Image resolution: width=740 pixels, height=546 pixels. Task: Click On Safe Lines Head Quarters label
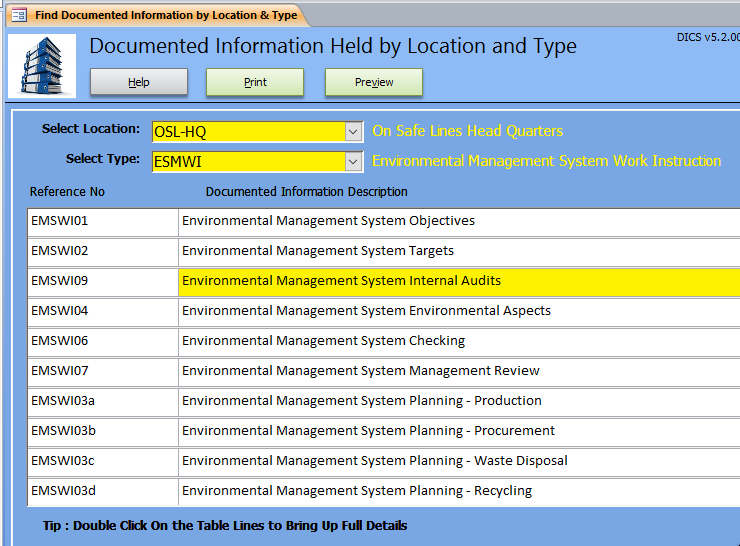[x=467, y=131]
